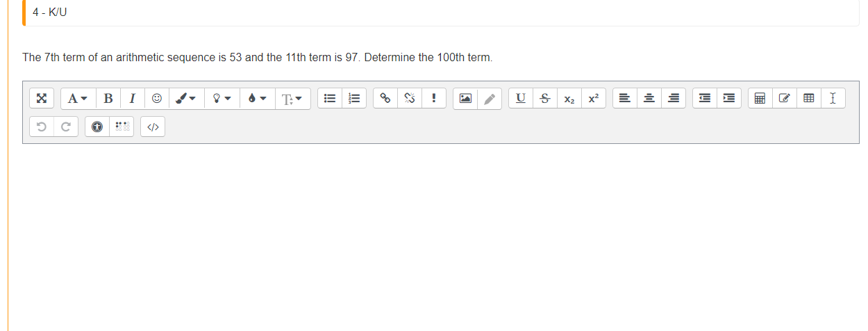Center align the text
Viewport: 868px width, 331px height.
649,99
